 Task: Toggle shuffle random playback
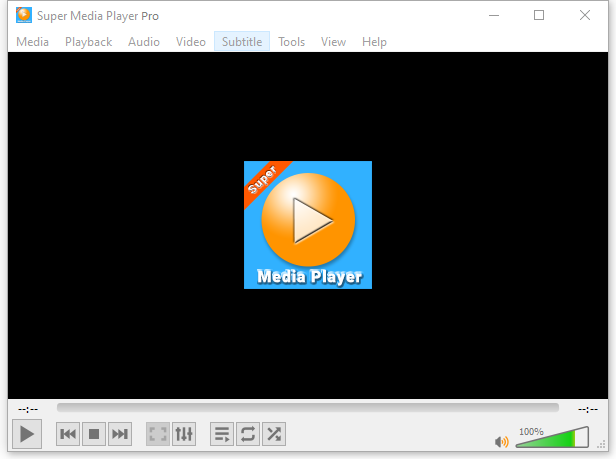274,434
